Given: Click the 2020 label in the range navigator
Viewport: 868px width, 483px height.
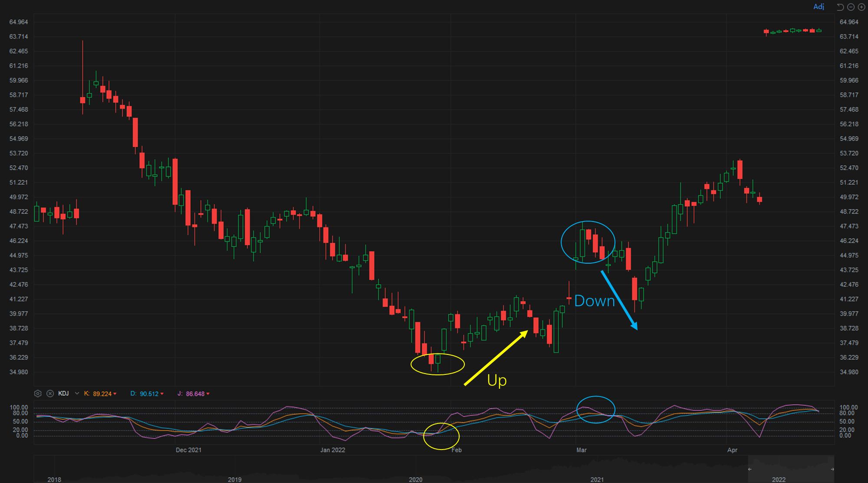Looking at the screenshot, I should (416, 480).
